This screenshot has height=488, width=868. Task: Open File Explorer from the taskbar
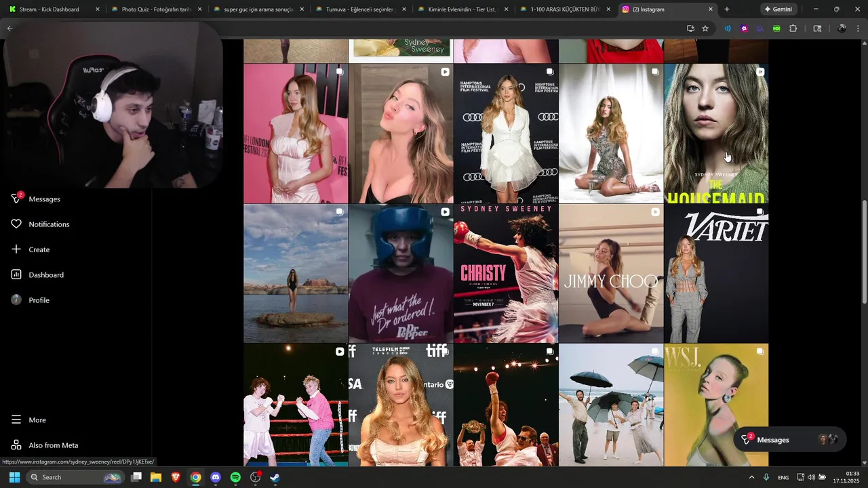tap(156, 477)
